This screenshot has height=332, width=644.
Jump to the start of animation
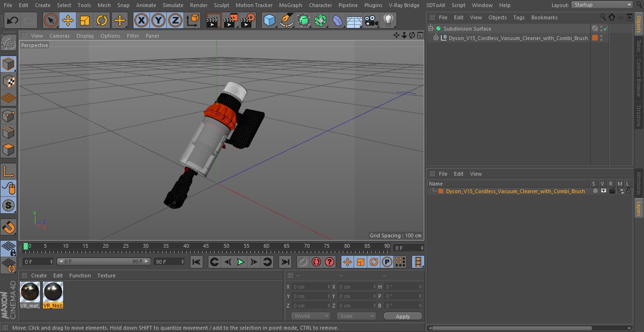(x=197, y=262)
